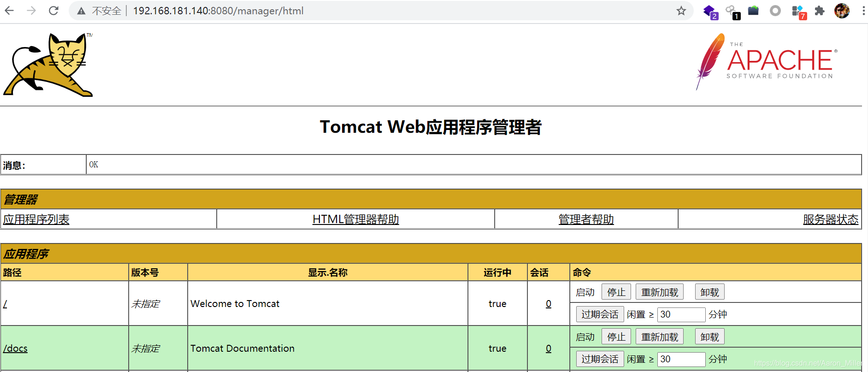868x372 pixels.
Task: Bookmark this page with star icon
Action: coord(681,11)
